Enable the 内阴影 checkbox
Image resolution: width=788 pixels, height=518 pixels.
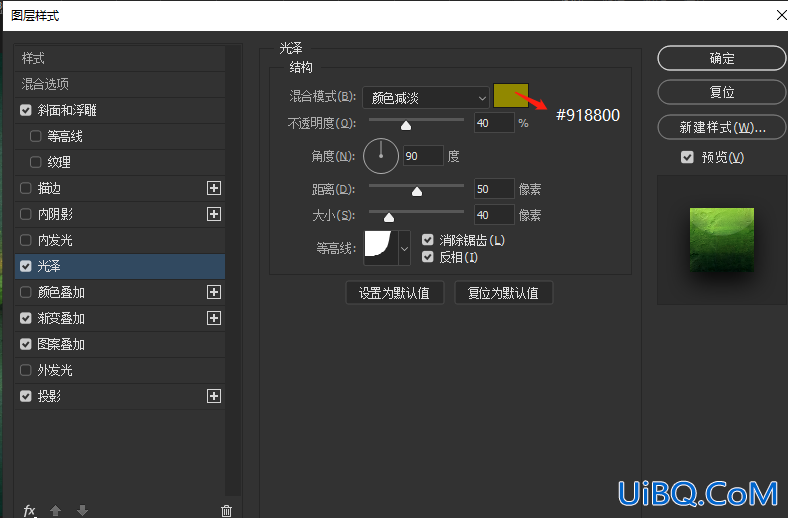pyautogui.click(x=26, y=214)
